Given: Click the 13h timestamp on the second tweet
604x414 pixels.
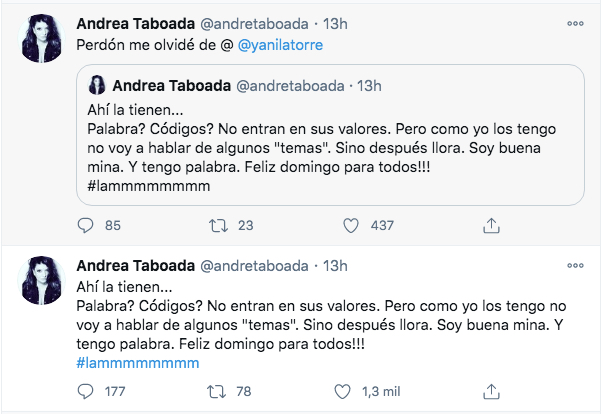Looking at the screenshot, I should point(334,265).
